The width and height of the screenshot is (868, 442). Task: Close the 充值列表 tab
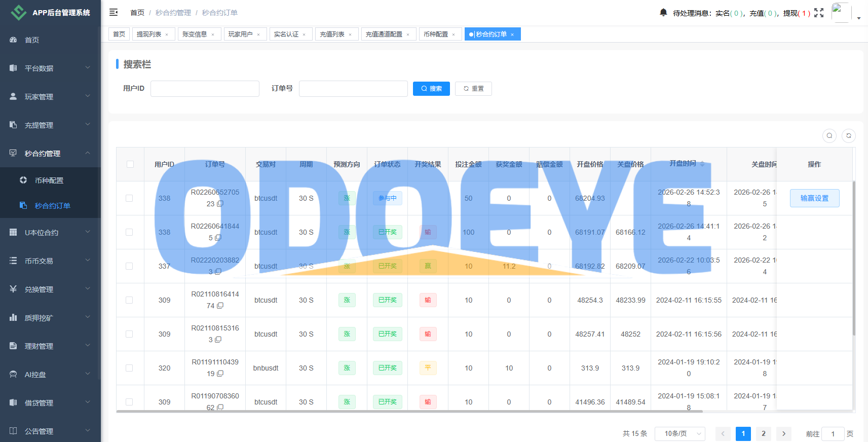pos(350,34)
